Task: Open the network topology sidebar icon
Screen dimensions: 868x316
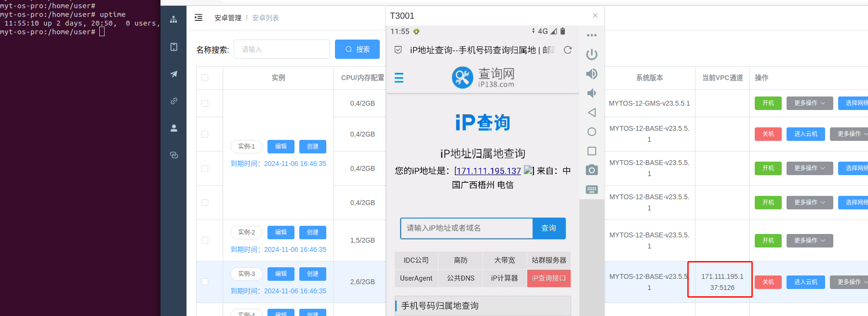Action: click(174, 19)
